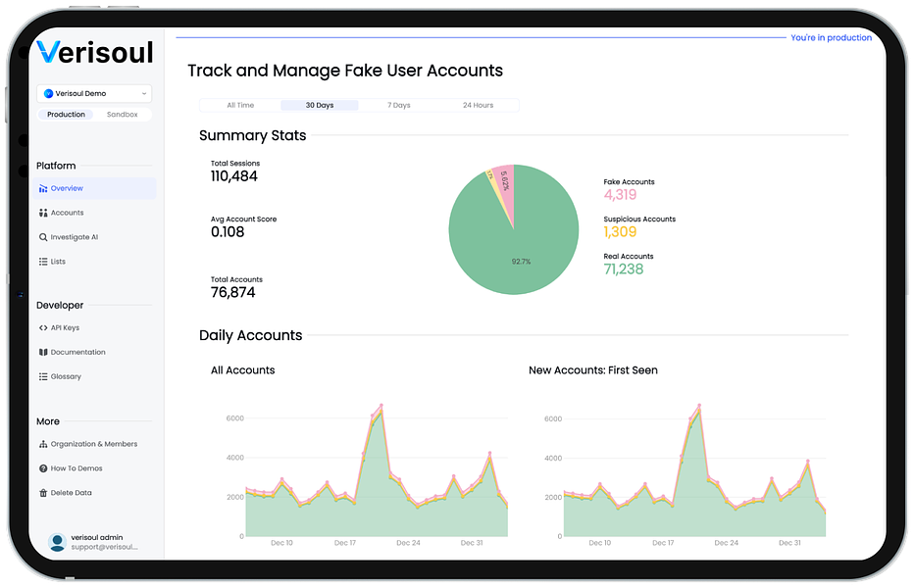Click the Organization & Members hierarchy icon

coord(43,445)
